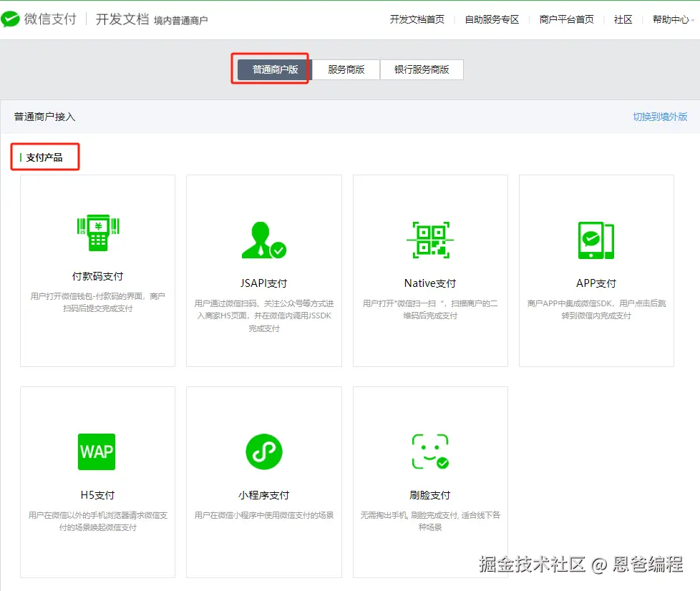This screenshot has width=700, height=591.
Task: Switch to the 服务商版 tab
Action: [x=346, y=69]
